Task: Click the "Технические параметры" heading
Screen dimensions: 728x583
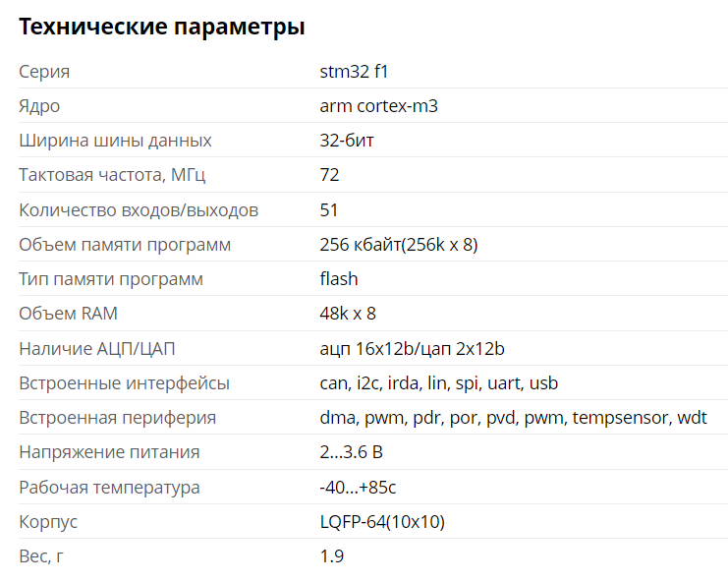Action: [162, 28]
